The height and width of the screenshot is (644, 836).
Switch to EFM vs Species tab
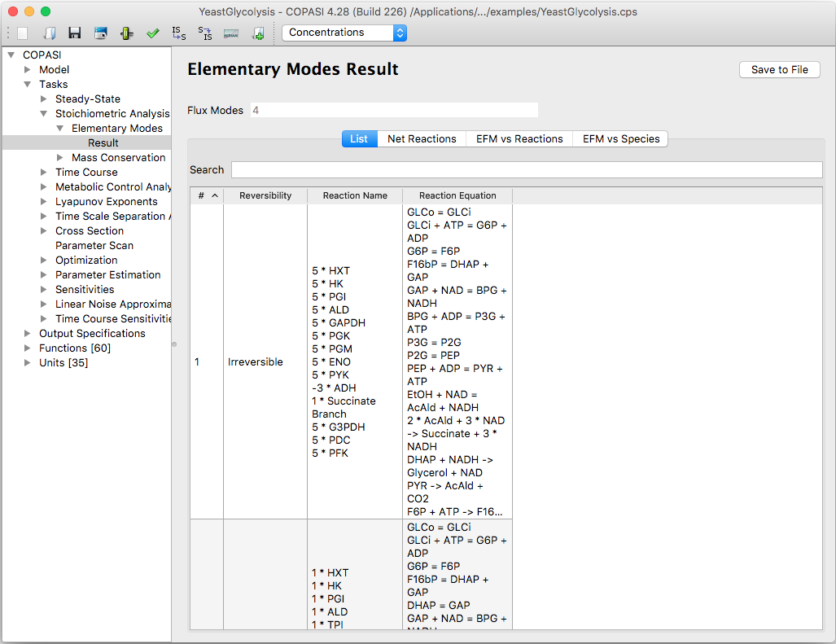coord(620,138)
